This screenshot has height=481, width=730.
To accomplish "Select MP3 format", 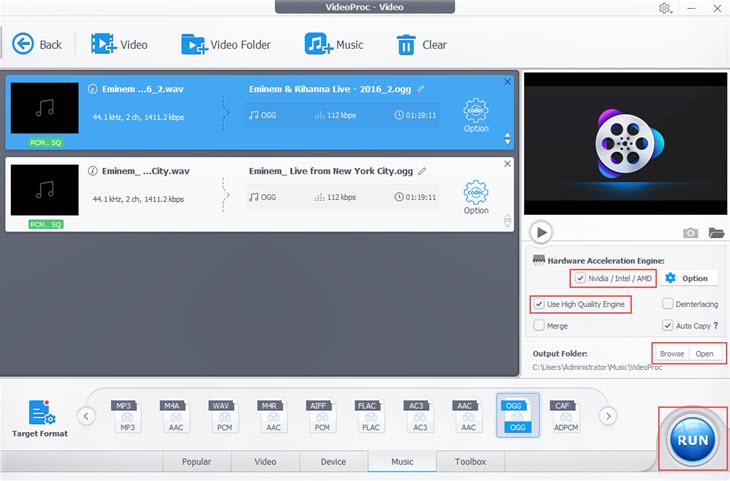I will coord(127,416).
